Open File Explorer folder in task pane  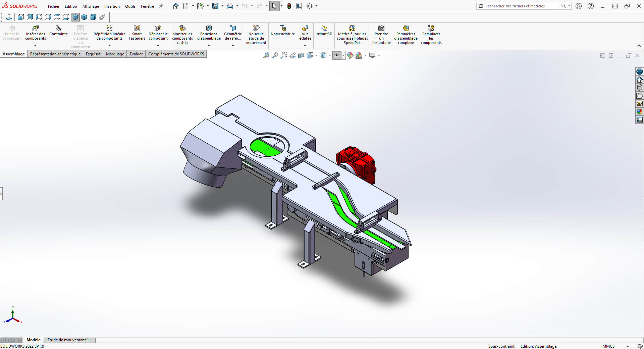tap(640, 96)
